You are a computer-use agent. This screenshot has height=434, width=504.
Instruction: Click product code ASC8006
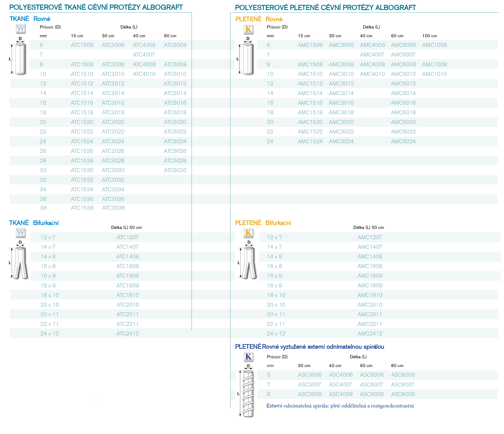point(403,375)
